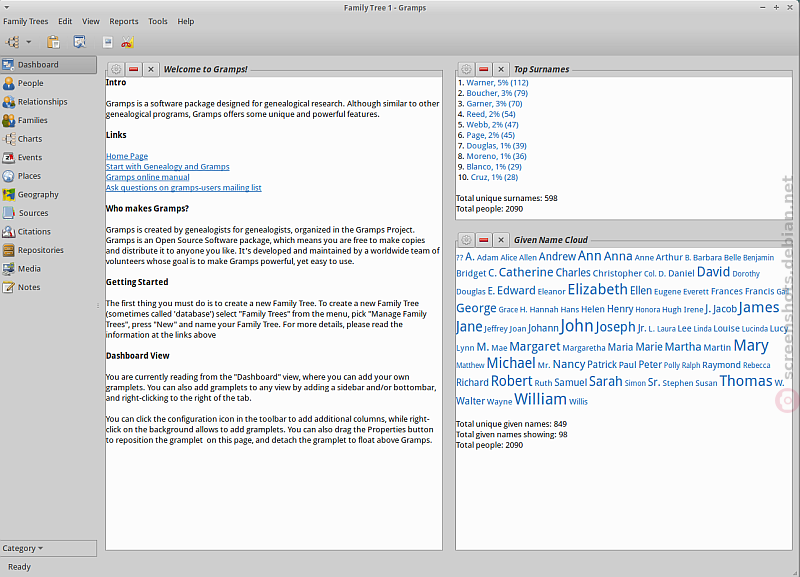This screenshot has height=577, width=800.
Task: Select the Page surname link
Action: pyautogui.click(x=490, y=135)
